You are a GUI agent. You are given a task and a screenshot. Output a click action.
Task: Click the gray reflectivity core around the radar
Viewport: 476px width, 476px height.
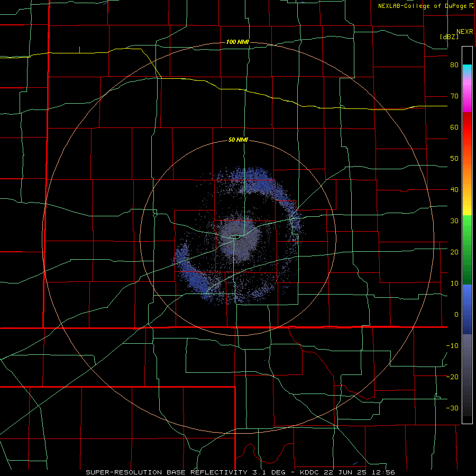click(239, 240)
